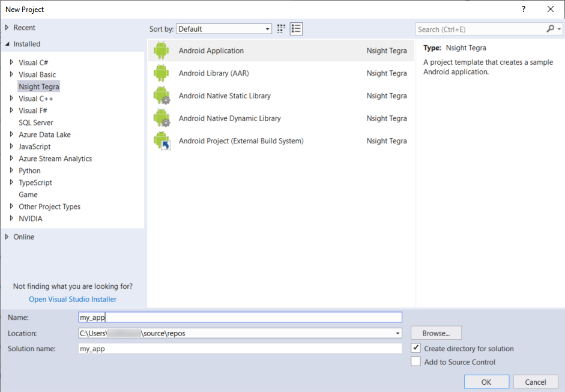565x392 pixels.
Task: Open the search options dropdown arrow
Action: [x=559, y=29]
